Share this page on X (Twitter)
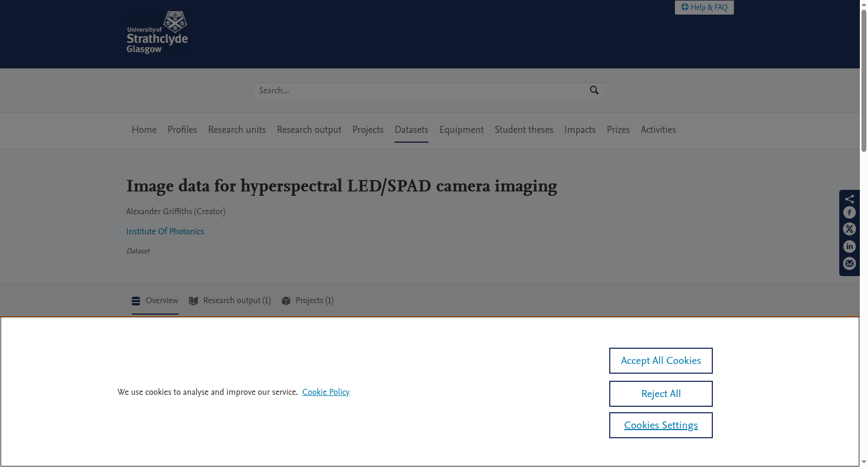The width and height of the screenshot is (868, 467). click(850, 229)
